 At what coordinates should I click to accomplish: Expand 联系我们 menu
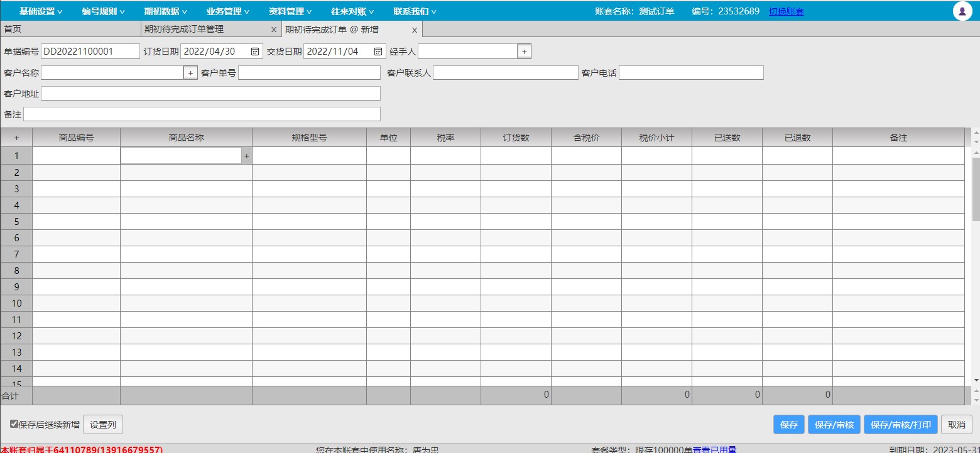415,11
